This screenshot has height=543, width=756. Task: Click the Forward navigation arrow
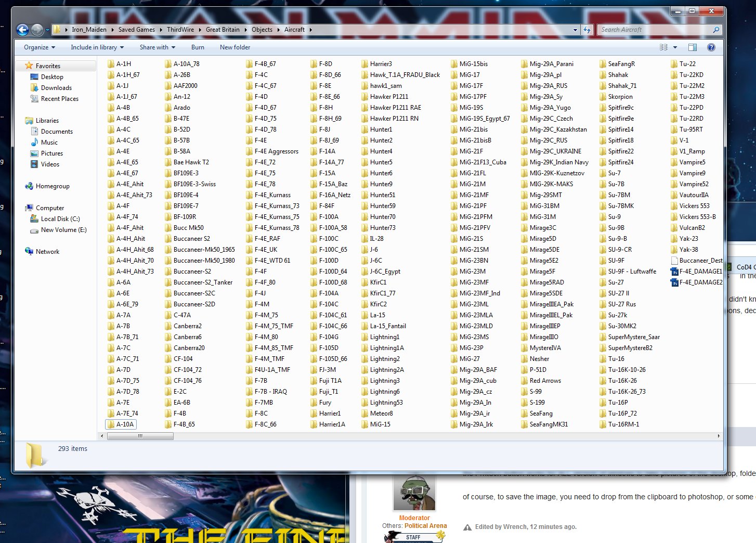pyautogui.click(x=37, y=30)
